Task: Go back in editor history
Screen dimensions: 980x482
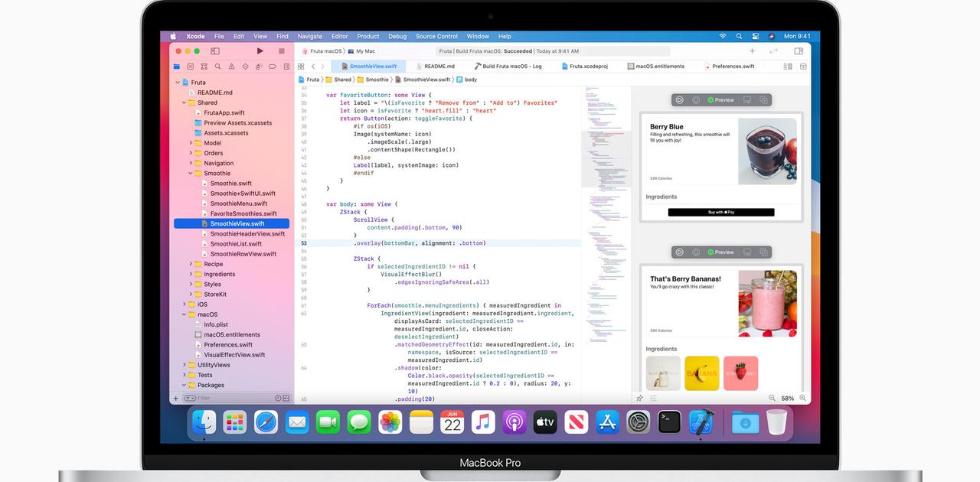Action: click(x=312, y=67)
